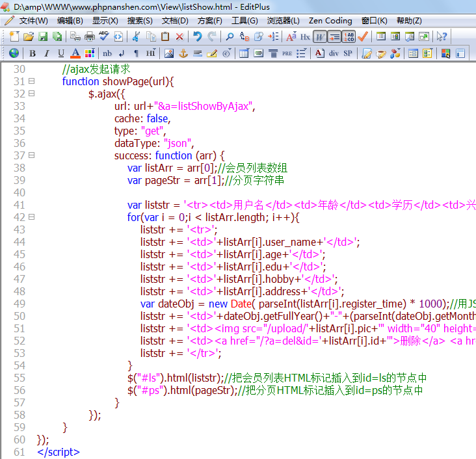Click the Find in Files icon

point(259,36)
